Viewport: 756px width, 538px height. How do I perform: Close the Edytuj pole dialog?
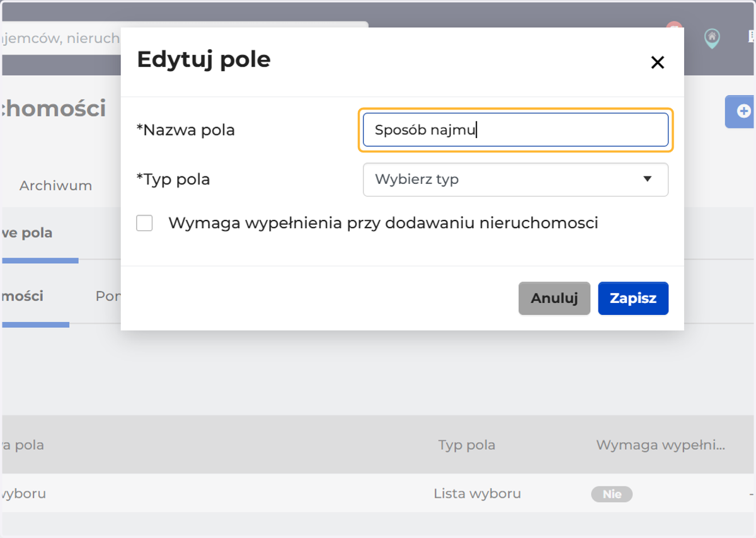coord(657,62)
